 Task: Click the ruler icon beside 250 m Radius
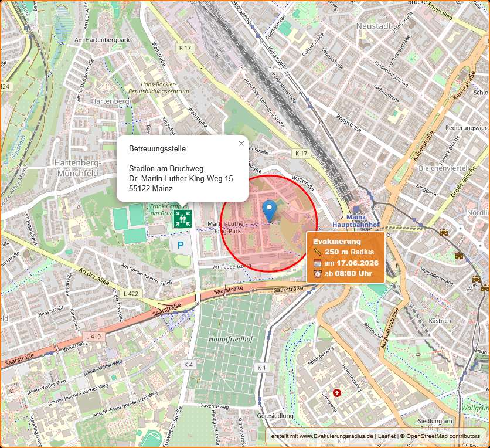pyautogui.click(x=318, y=252)
